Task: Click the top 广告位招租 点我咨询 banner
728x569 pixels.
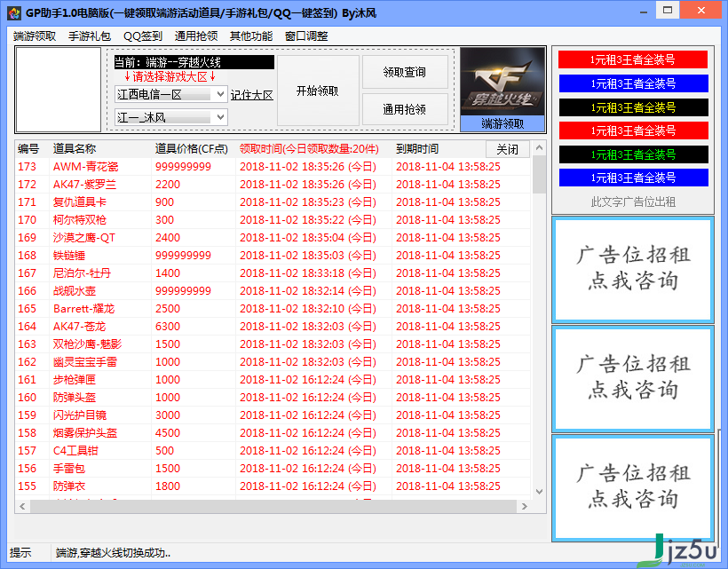Action: coord(633,270)
